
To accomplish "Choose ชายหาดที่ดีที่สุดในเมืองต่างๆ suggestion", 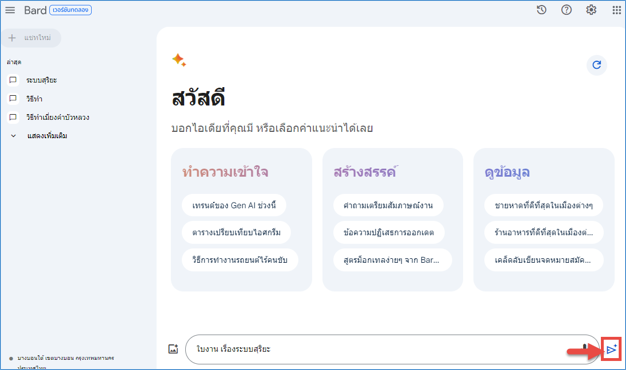I will tap(543, 205).
